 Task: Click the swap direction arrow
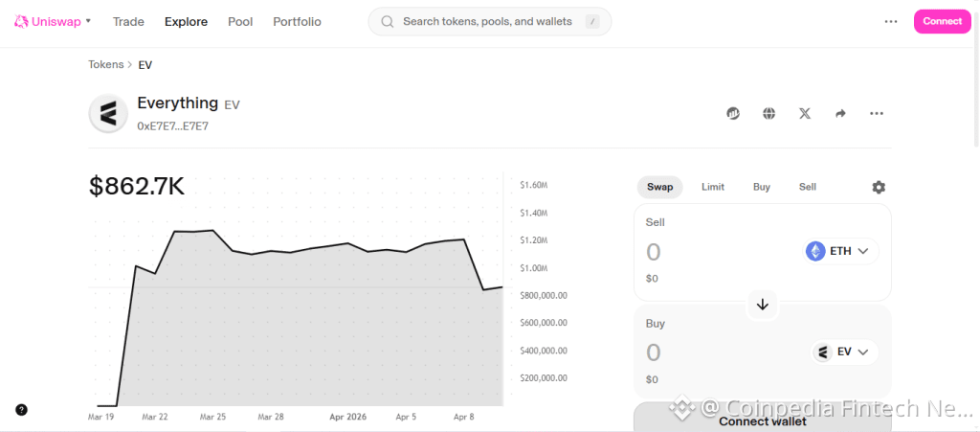[763, 305]
